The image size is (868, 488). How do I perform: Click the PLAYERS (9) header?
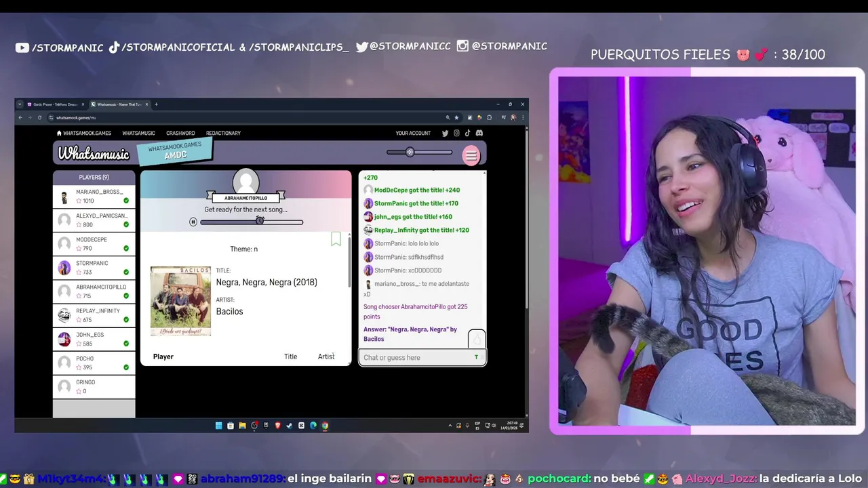94,177
